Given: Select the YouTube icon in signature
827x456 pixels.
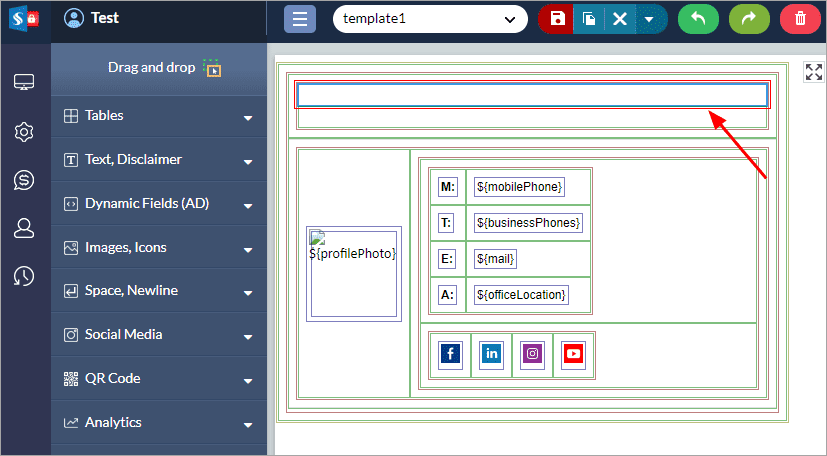Looking at the screenshot, I should [573, 353].
